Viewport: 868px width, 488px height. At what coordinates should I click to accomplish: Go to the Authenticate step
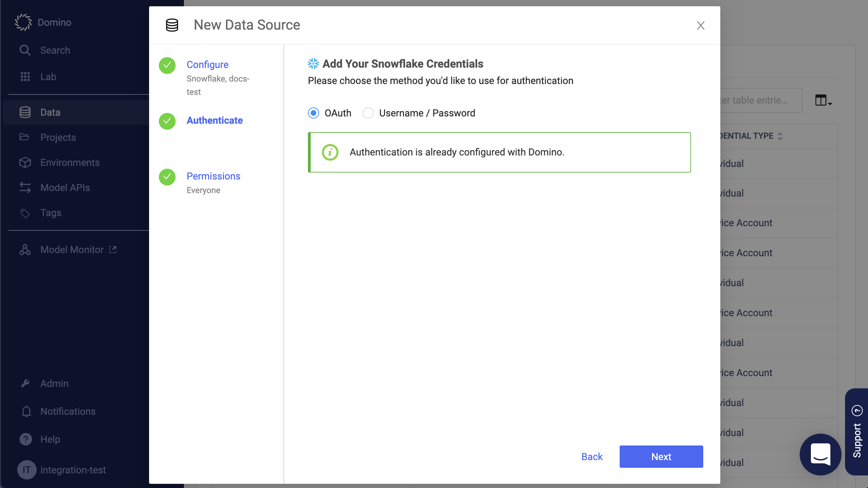coord(215,120)
